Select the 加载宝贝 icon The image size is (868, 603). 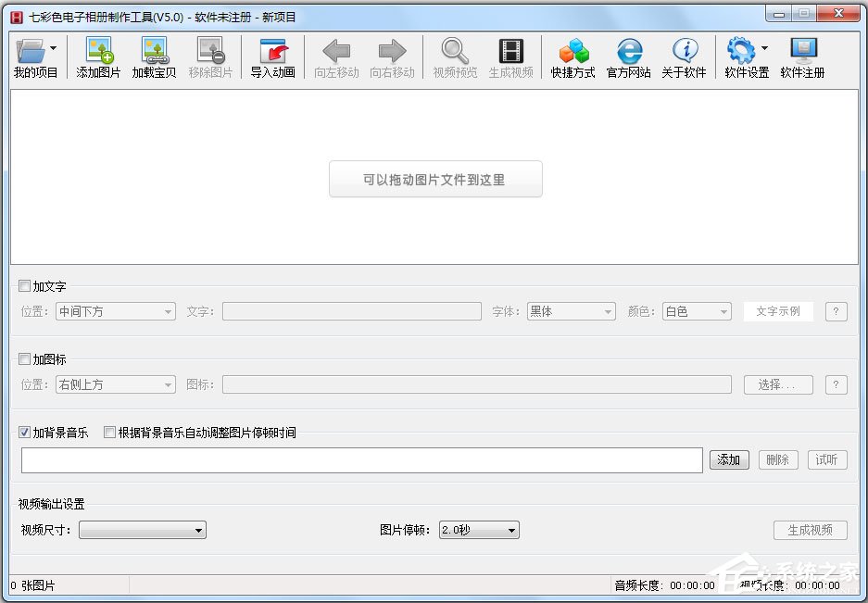[x=153, y=57]
